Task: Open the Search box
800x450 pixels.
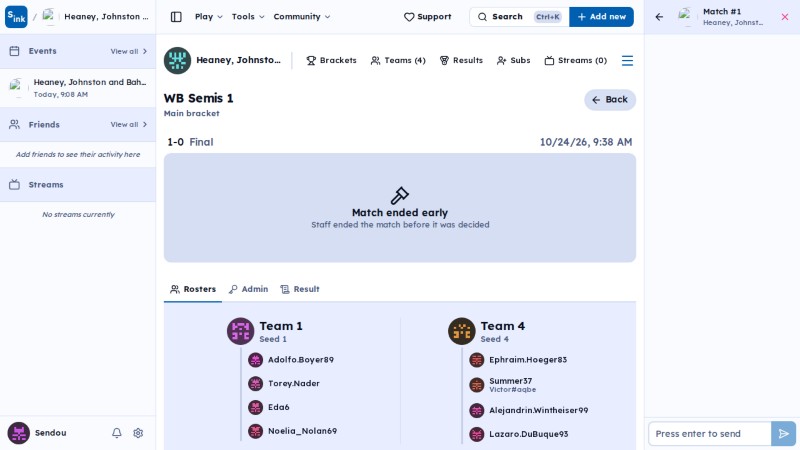Action: tap(518, 17)
